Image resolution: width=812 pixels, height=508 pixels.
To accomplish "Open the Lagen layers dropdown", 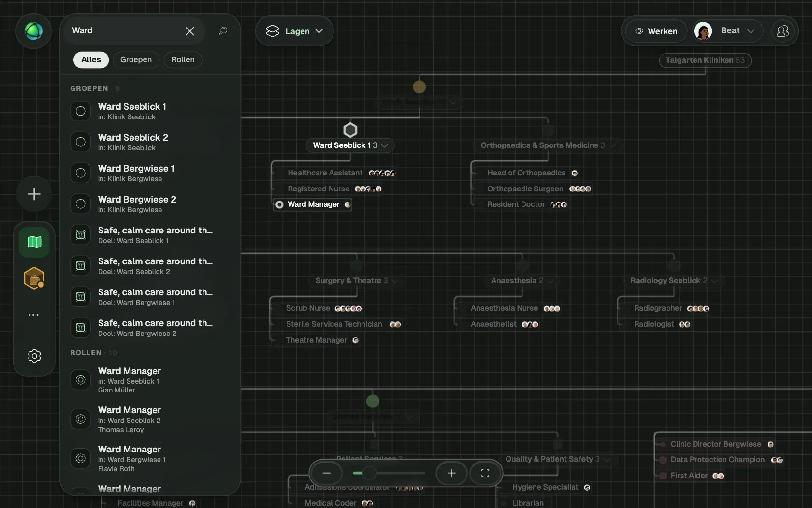I will pos(294,31).
